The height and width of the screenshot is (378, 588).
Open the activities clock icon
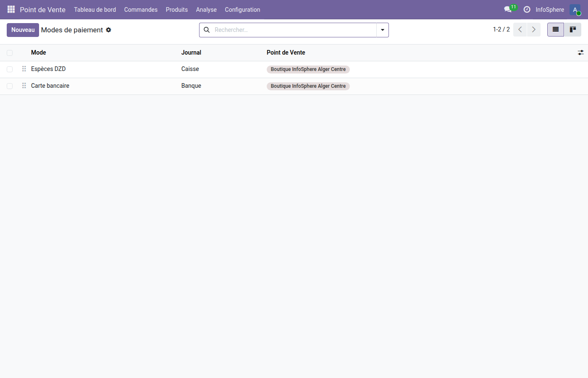pyautogui.click(x=527, y=9)
